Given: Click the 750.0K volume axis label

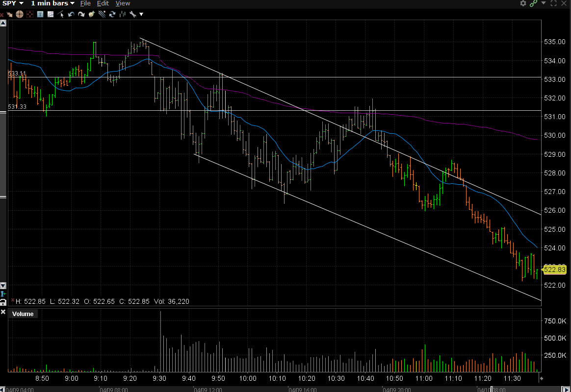Looking at the screenshot, I should point(555,321).
